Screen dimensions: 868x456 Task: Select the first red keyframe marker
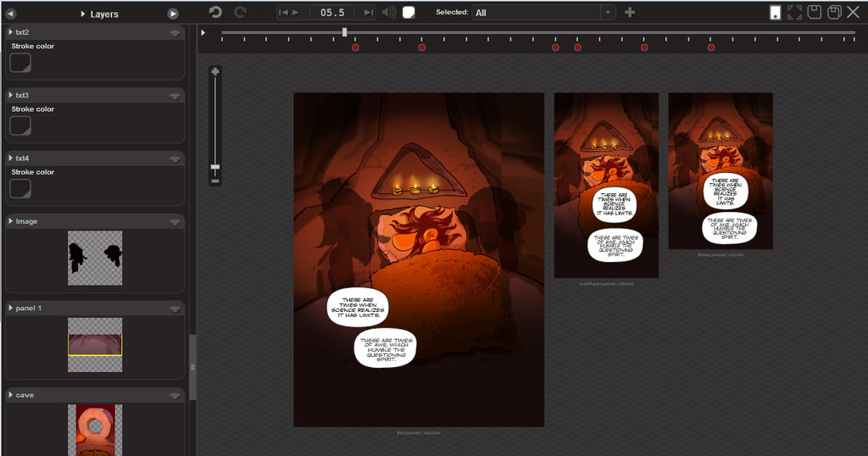pyautogui.click(x=355, y=47)
